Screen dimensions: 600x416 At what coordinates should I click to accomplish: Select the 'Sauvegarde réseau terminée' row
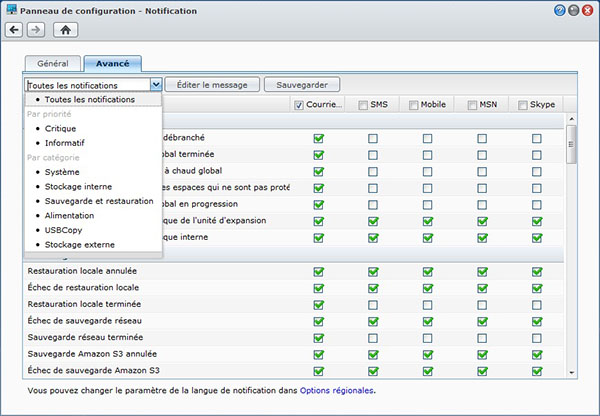(293, 338)
